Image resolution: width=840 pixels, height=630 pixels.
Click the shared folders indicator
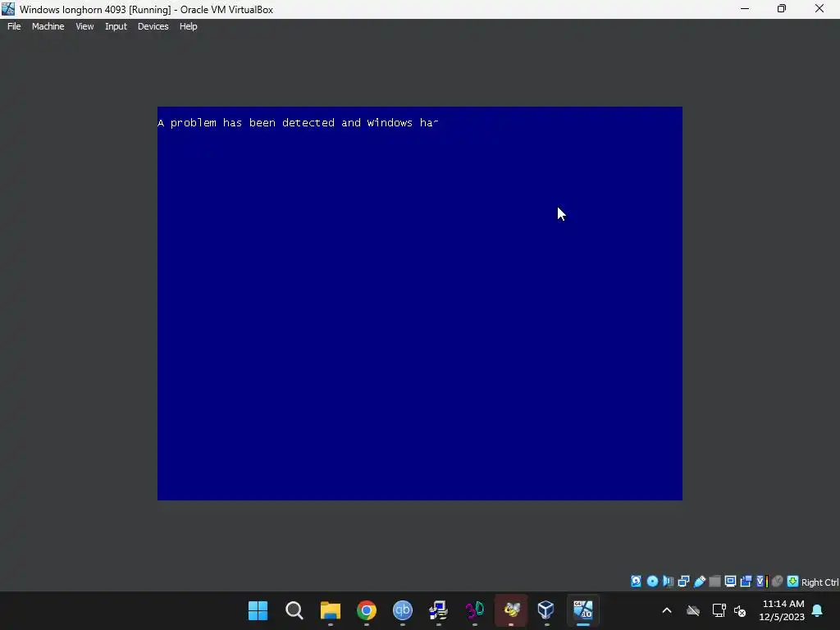tap(714, 582)
